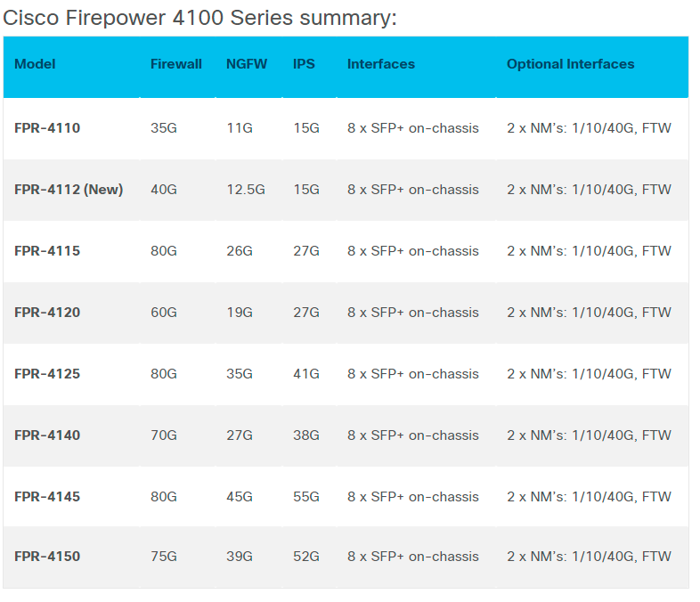700x602 pixels.
Task: Click the Optional Interfaces column header
Action: [x=570, y=64]
